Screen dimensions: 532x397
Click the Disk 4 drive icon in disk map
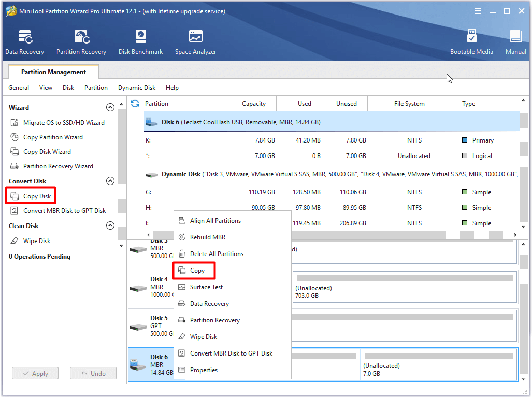(138, 288)
